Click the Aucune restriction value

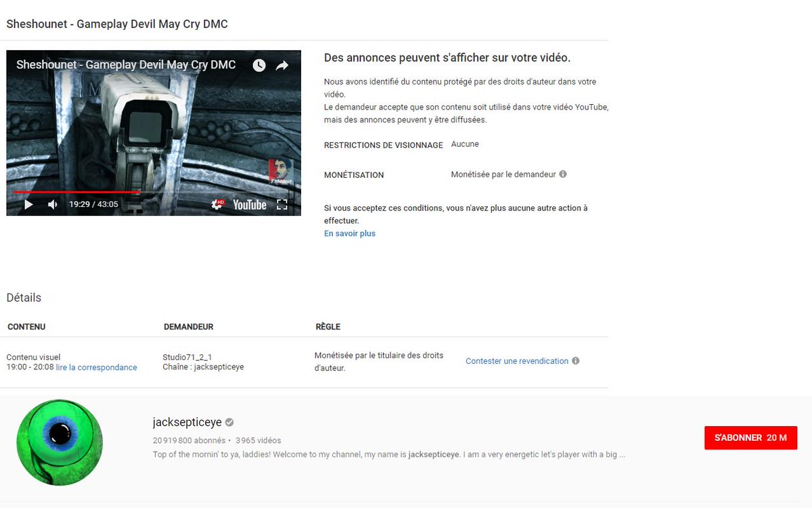pyautogui.click(x=465, y=144)
